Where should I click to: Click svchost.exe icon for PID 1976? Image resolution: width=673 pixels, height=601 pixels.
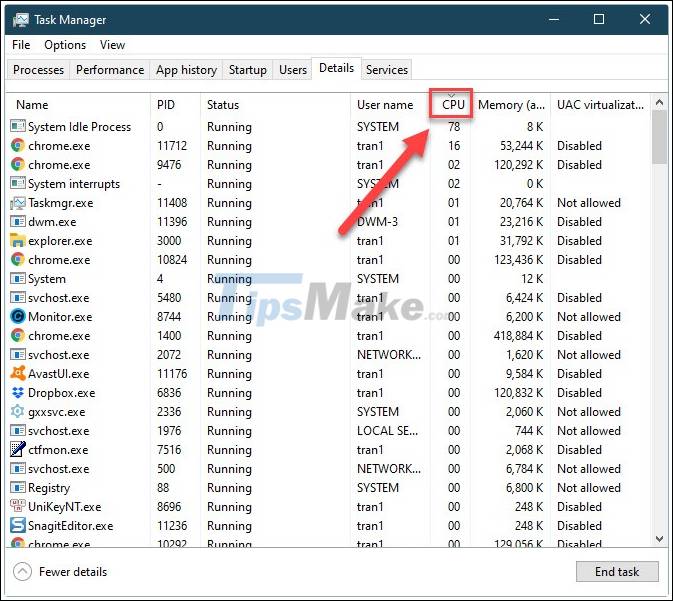tap(18, 431)
